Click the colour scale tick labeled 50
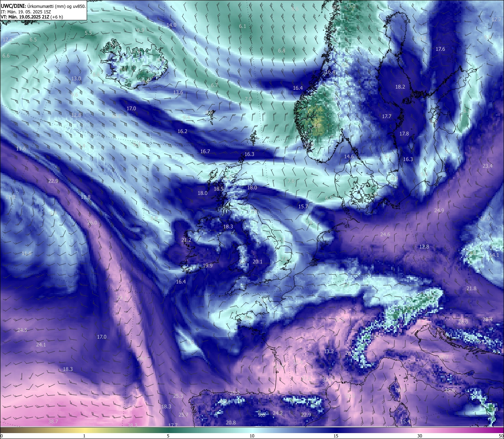Image resolution: width=504 pixels, height=439 pixels. pos(501,436)
